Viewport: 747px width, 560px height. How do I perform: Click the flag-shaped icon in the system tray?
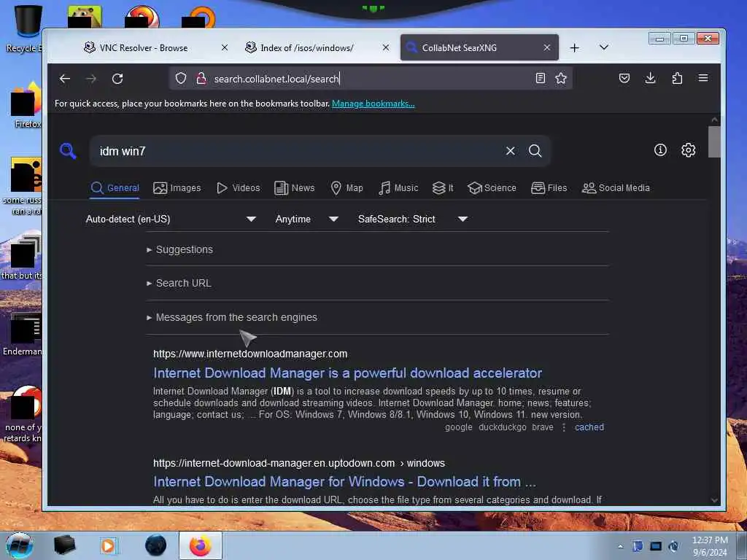638,546
